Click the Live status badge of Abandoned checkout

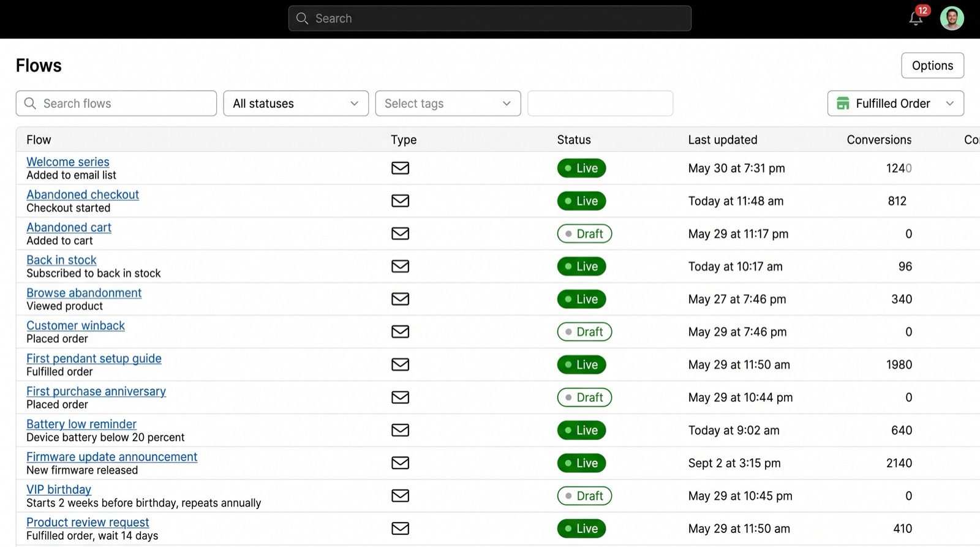click(581, 201)
